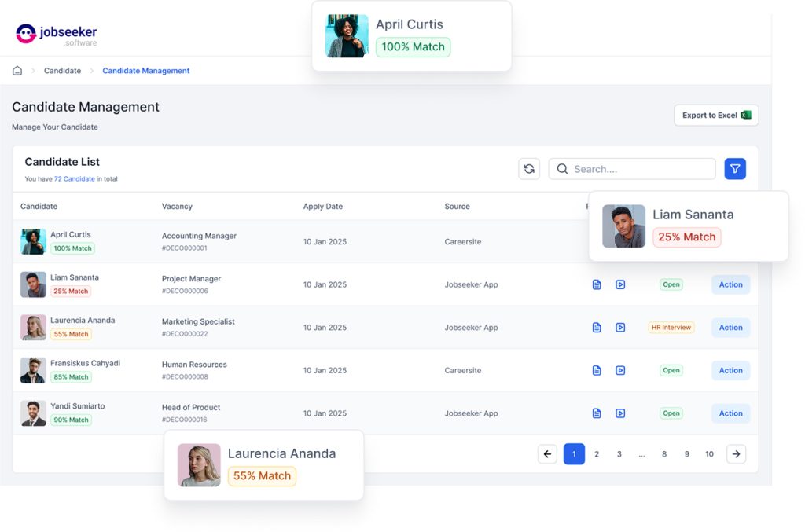
Task: Select page 2 in pagination
Action: click(597, 454)
